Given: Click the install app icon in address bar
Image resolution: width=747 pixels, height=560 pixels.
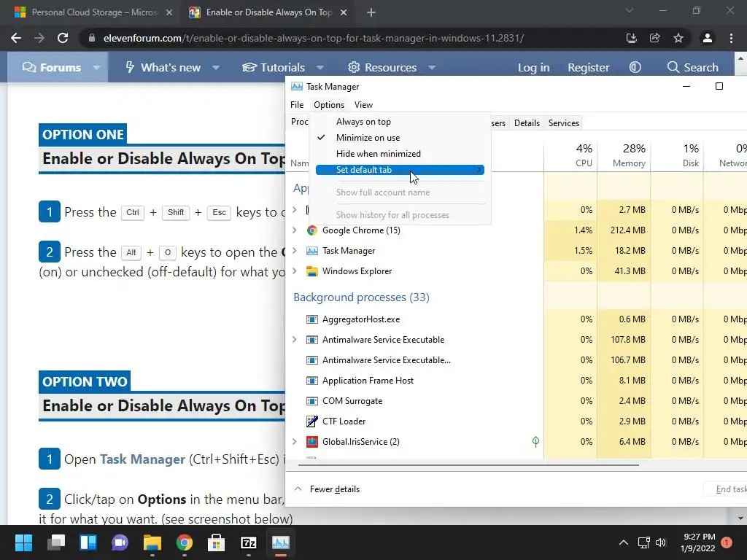Looking at the screenshot, I should (x=632, y=38).
